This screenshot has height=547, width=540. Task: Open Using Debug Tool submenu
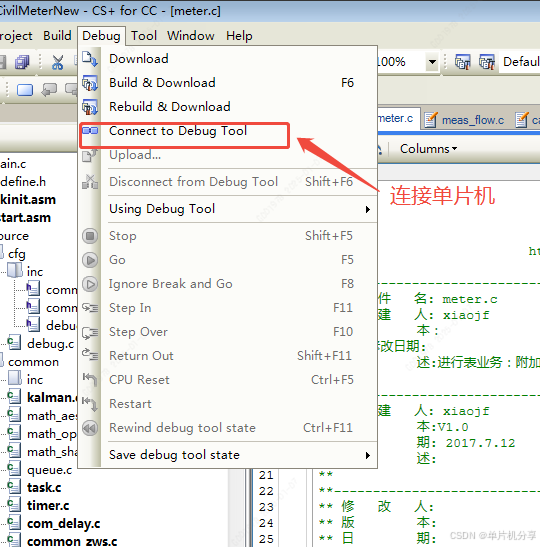(x=227, y=209)
